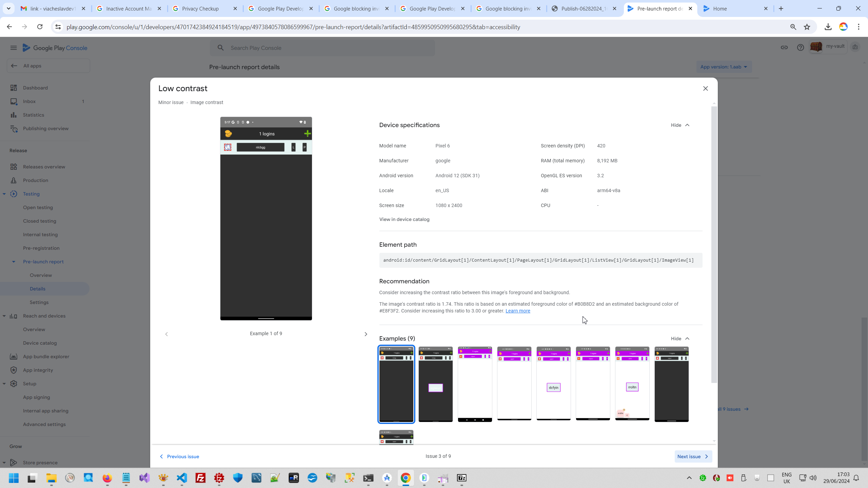Bookmark this page with star icon
The height and width of the screenshot is (488, 868).
(x=807, y=27)
